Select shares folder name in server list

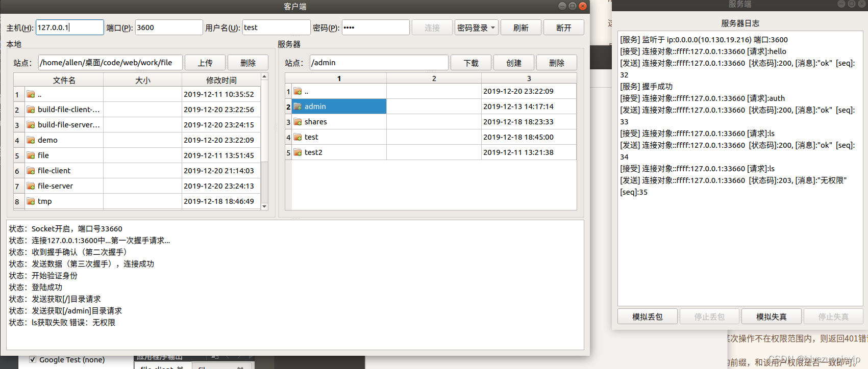click(316, 122)
